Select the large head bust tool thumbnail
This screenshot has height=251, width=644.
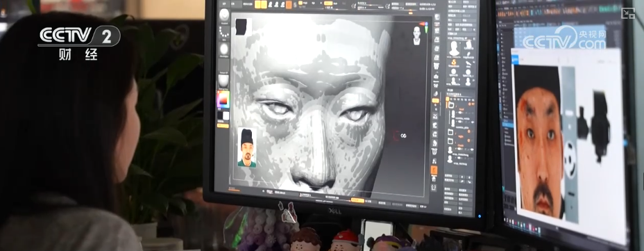[455, 48]
